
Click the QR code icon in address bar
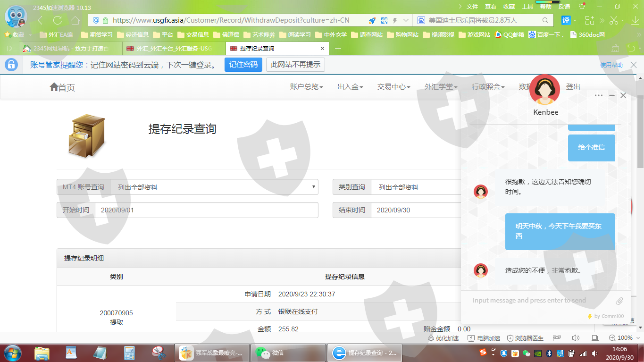384,20
